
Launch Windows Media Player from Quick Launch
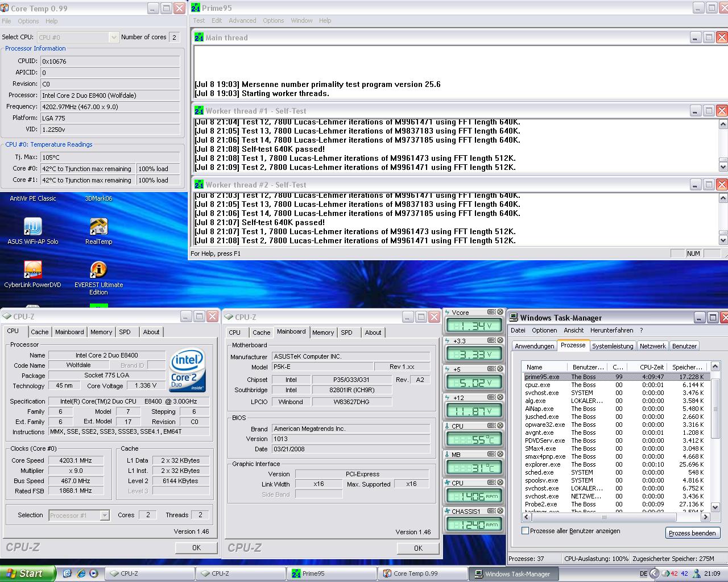point(93,573)
